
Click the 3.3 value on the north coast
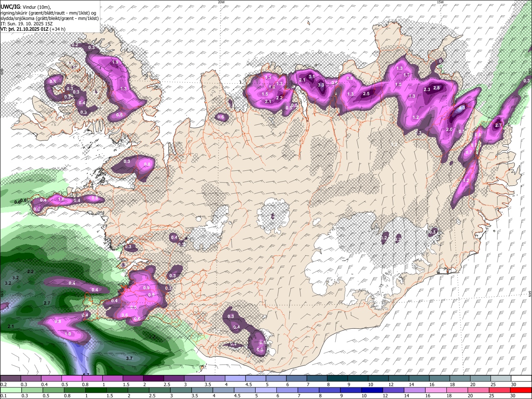coord(321,85)
